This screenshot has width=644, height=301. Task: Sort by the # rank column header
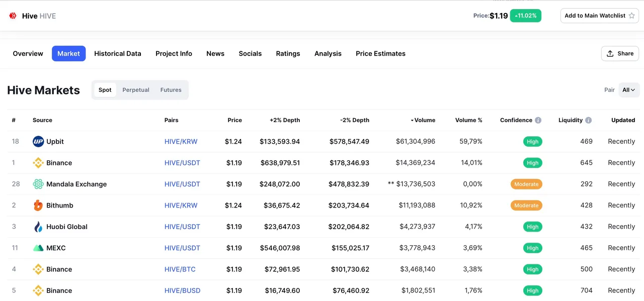(x=14, y=120)
